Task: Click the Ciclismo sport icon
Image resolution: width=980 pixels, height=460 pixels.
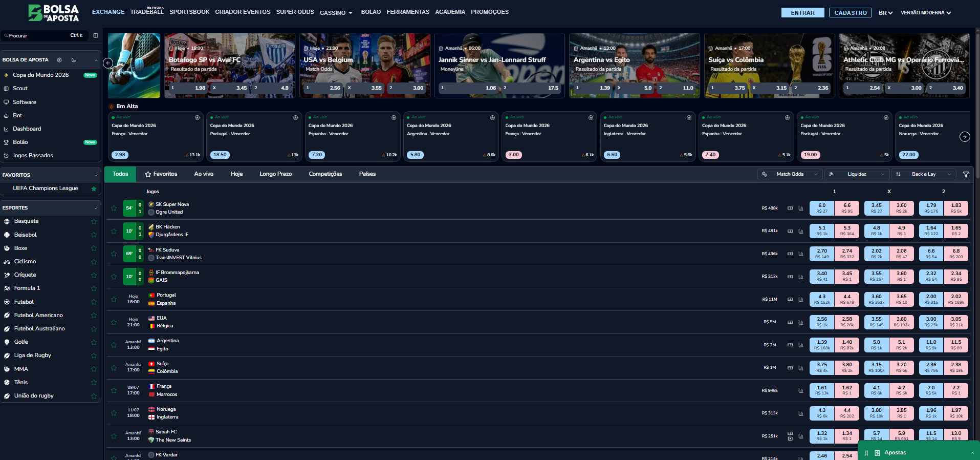Action: click(x=7, y=262)
